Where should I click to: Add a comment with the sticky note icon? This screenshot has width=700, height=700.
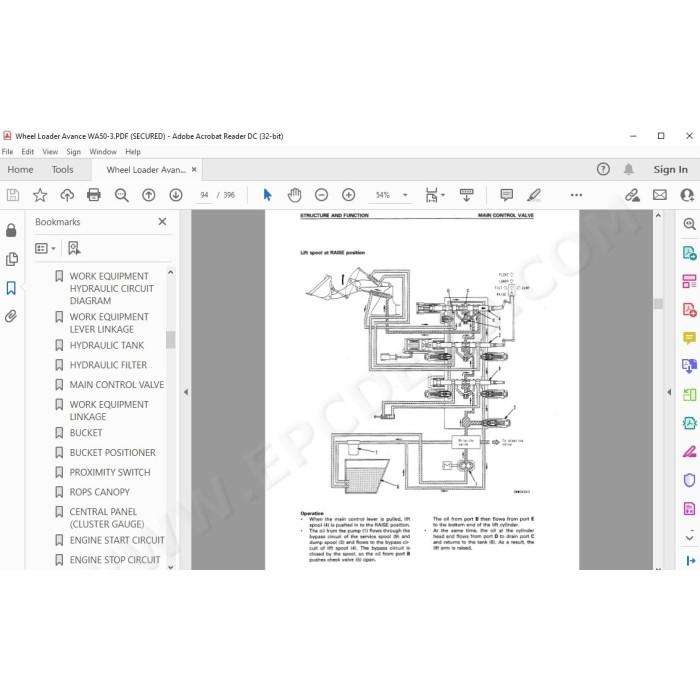(507, 195)
